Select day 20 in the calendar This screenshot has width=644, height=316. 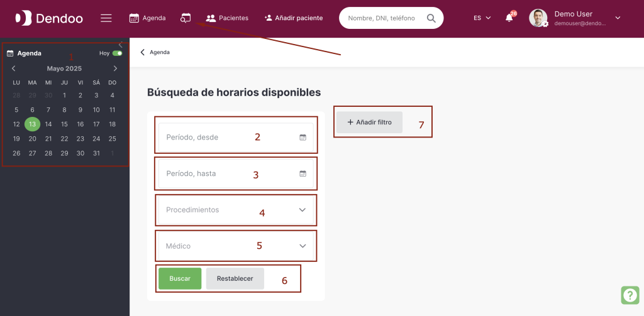pos(33,139)
